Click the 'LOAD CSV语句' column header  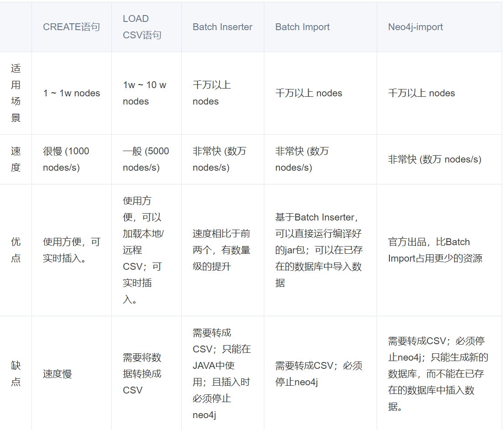click(146, 27)
